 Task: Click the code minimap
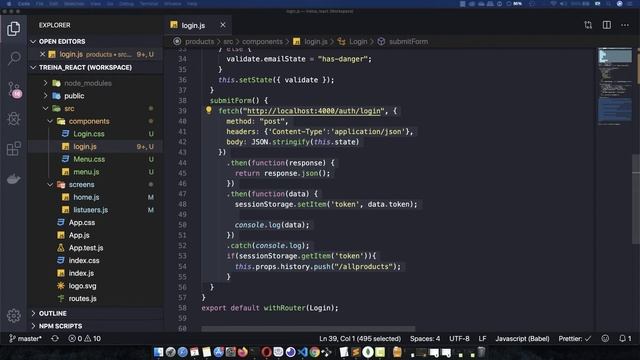(615, 87)
